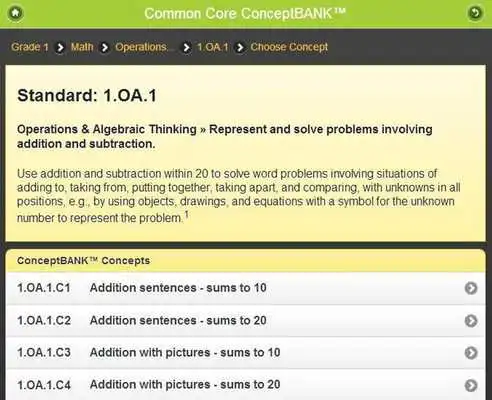Image resolution: width=492 pixels, height=400 pixels.
Task: Click arrow icon on 1.OA.1.C2 row
Action: pyautogui.click(x=471, y=321)
